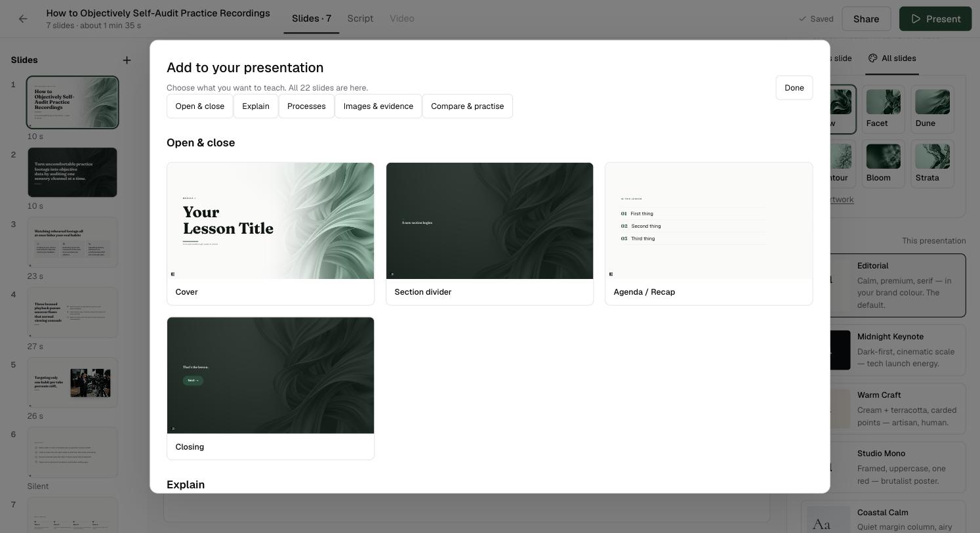Add a new slide with plus icon

coord(127,60)
